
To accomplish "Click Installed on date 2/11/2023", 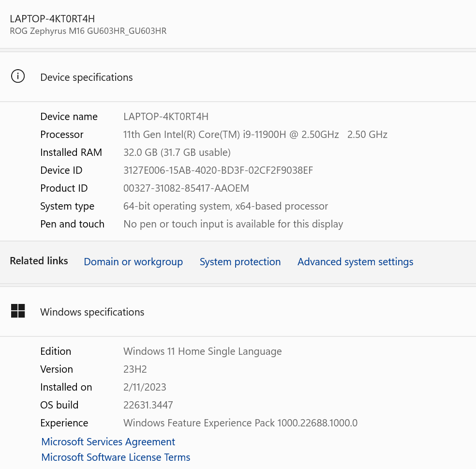I will (x=145, y=387).
